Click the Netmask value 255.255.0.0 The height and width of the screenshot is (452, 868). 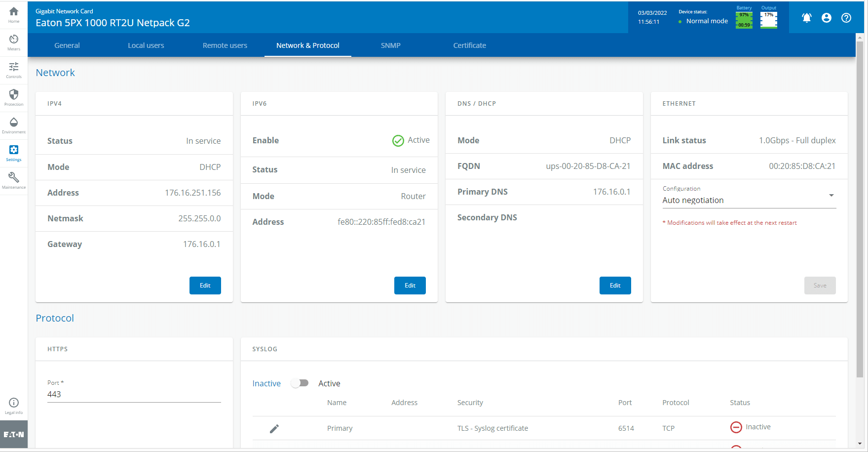(199, 218)
